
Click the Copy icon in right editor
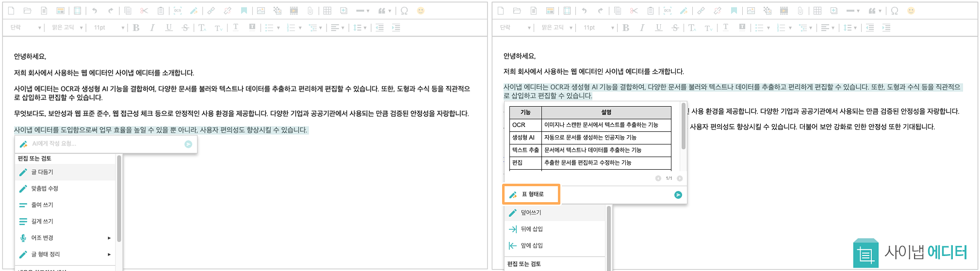coord(617,11)
